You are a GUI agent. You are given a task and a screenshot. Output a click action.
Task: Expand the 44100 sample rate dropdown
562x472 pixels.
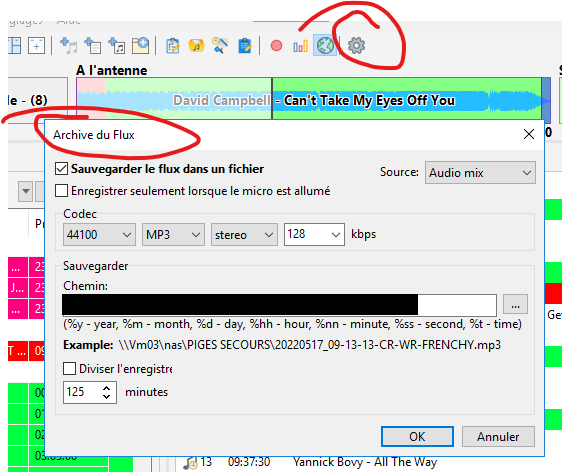click(x=99, y=235)
